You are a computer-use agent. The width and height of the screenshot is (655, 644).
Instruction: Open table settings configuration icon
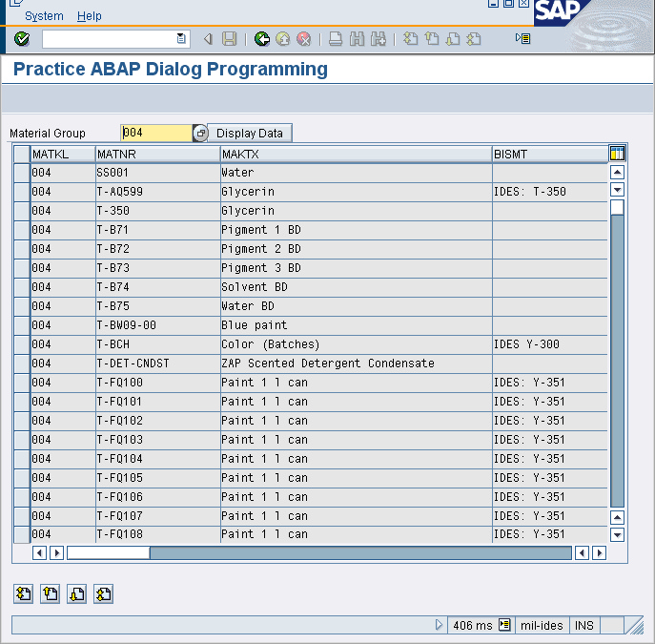tap(617, 154)
